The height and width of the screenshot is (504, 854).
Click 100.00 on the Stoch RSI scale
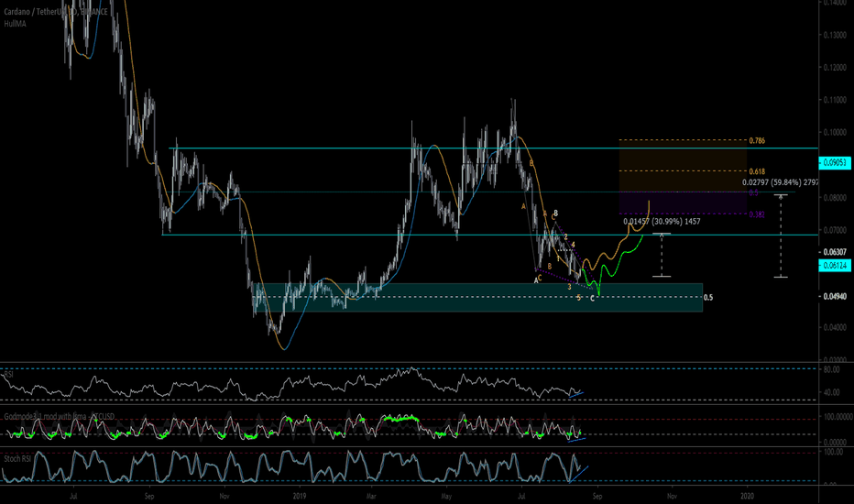tap(833, 453)
